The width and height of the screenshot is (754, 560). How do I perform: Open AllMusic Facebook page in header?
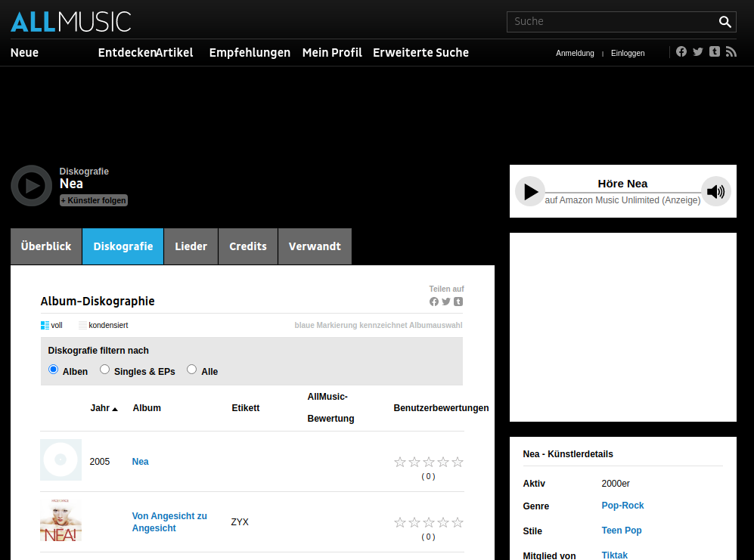pyautogui.click(x=681, y=51)
